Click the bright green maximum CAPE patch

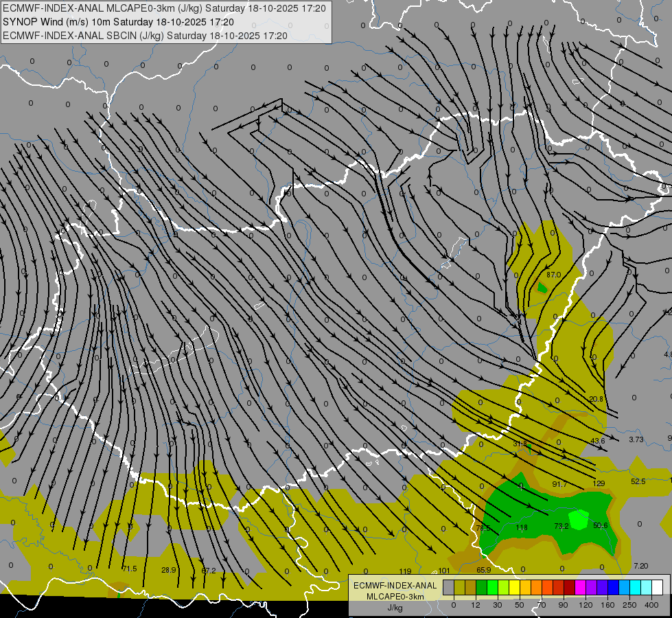pos(579,519)
